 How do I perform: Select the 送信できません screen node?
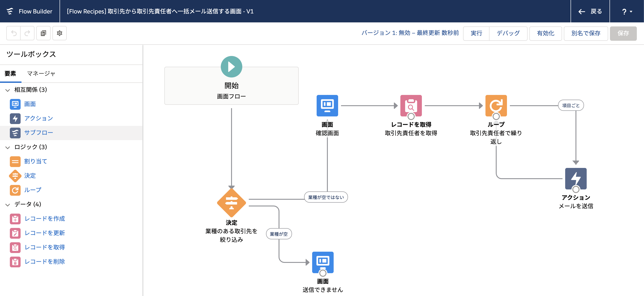tap(322, 262)
